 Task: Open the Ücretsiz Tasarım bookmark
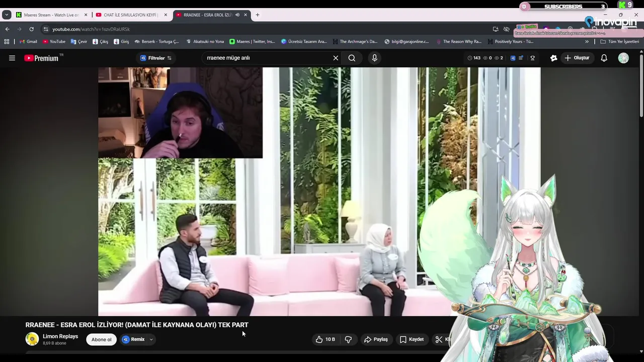click(x=304, y=42)
